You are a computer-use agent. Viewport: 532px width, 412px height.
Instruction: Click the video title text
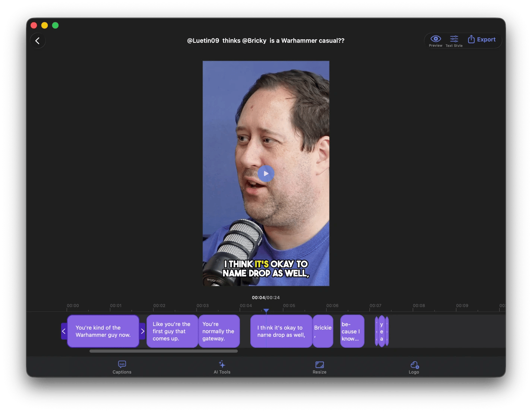(x=266, y=41)
